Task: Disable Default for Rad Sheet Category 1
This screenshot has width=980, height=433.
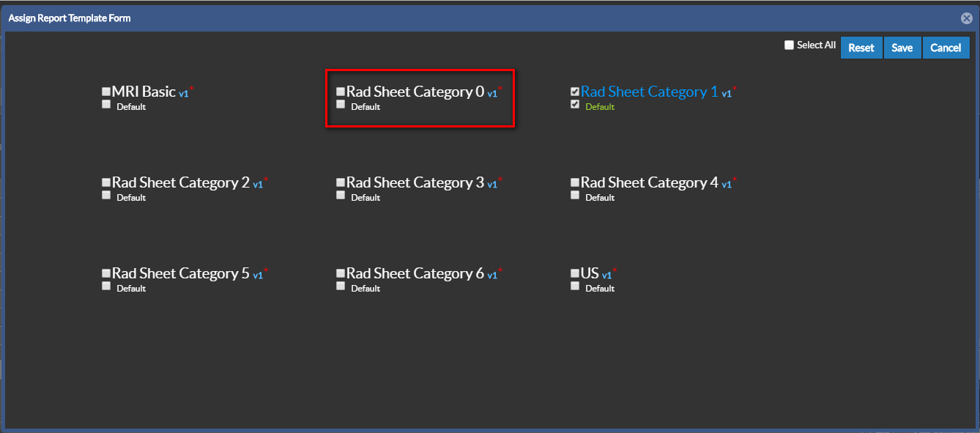Action: (575, 105)
